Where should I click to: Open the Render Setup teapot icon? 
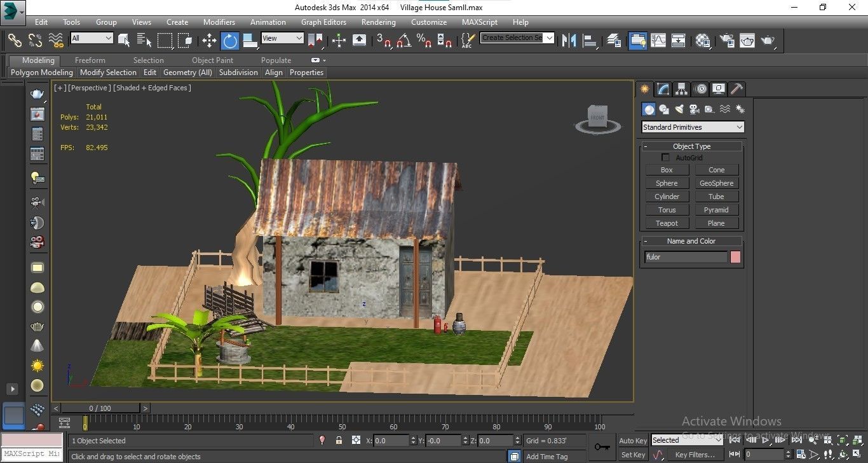(726, 41)
